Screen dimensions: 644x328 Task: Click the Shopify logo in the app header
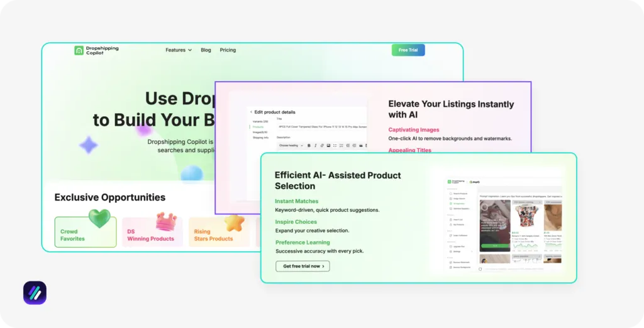click(x=475, y=182)
